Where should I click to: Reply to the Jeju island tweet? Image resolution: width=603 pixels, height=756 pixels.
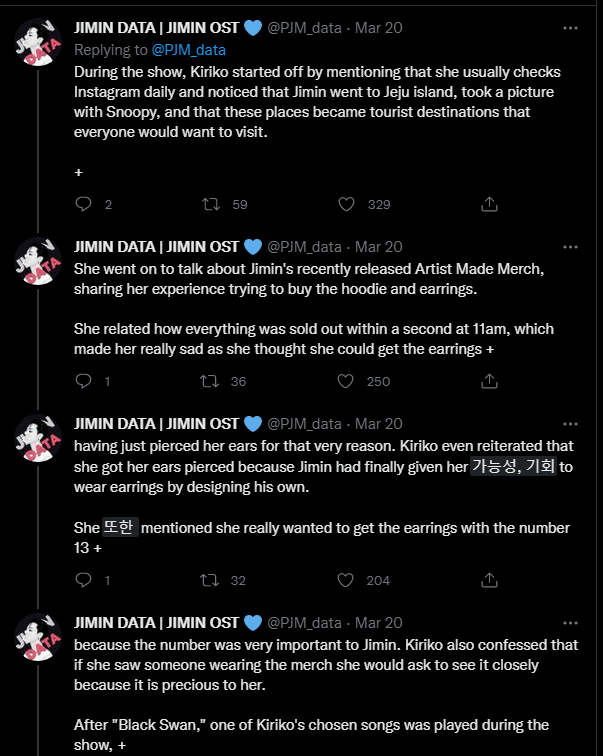tap(83, 204)
